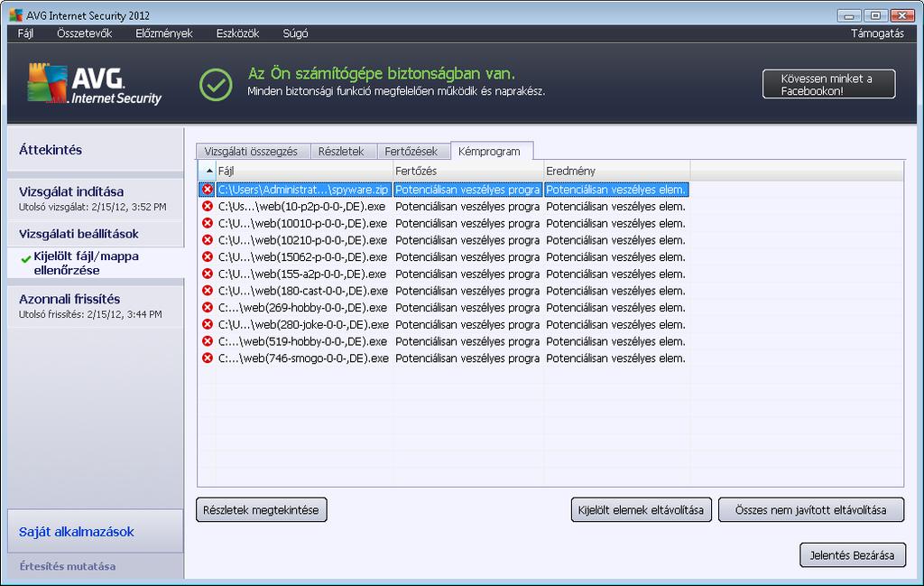924x586 pixels.
Task: Click the Fertőzés cell of the spyware.zip row
Action: point(468,190)
